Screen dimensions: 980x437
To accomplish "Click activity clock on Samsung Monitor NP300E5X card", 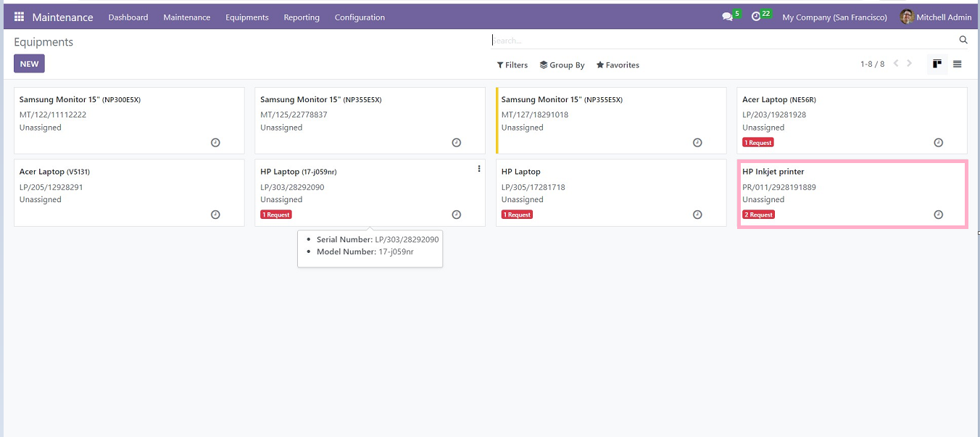I will [215, 143].
